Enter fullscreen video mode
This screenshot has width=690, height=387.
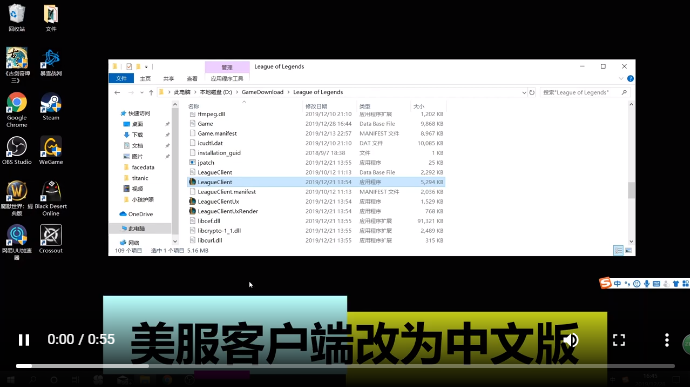(619, 340)
